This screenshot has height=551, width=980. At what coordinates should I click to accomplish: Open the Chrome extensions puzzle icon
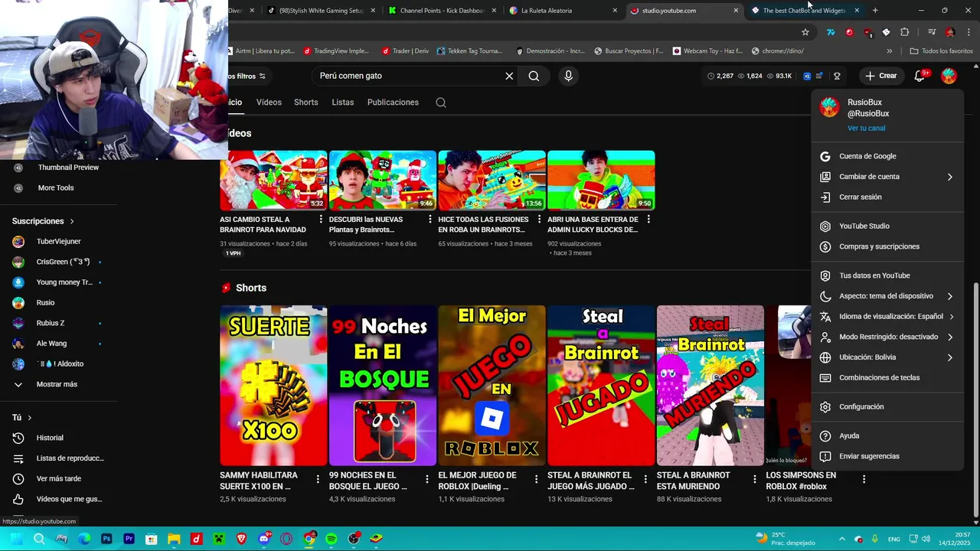click(x=905, y=32)
